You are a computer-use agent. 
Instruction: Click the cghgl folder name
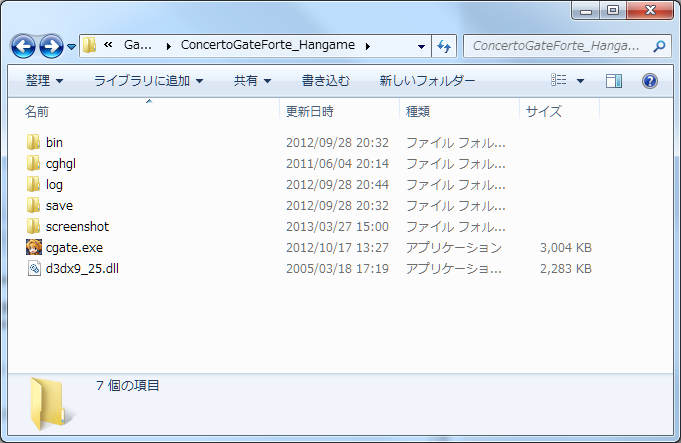pyautogui.click(x=61, y=164)
